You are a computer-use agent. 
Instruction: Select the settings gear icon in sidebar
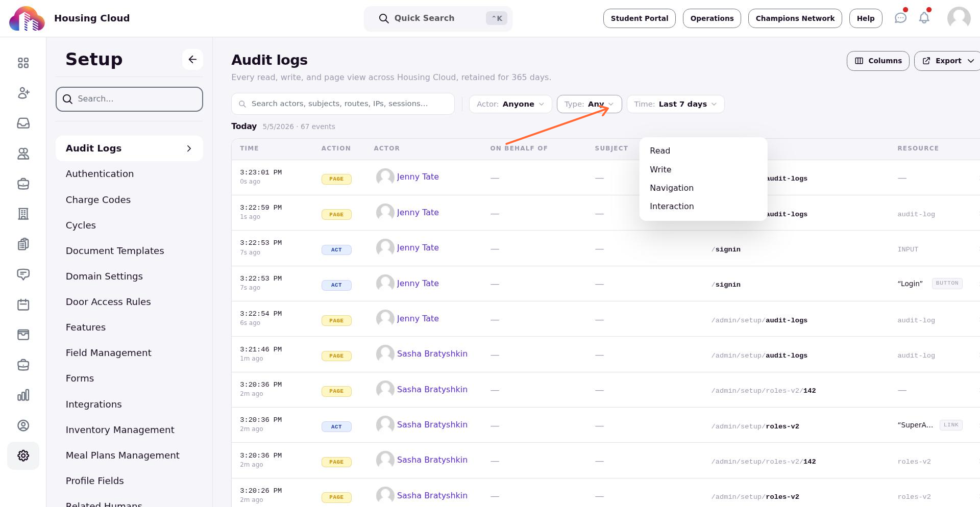click(23, 455)
